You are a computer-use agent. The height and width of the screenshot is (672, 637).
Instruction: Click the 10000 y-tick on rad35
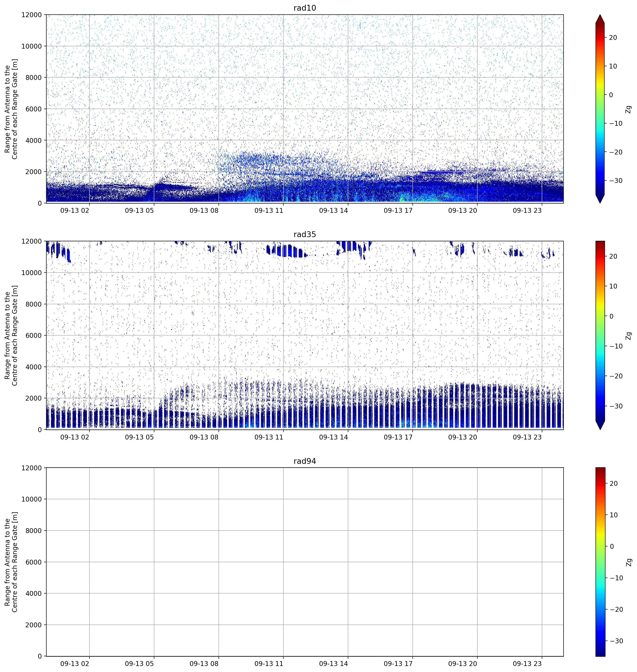point(32,273)
